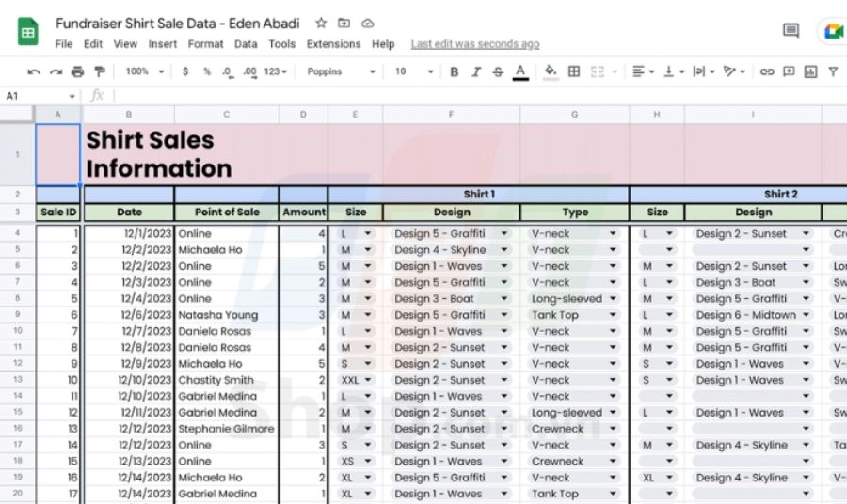Go to the Google Sheets home logo
The height and width of the screenshot is (504, 847).
point(28,31)
